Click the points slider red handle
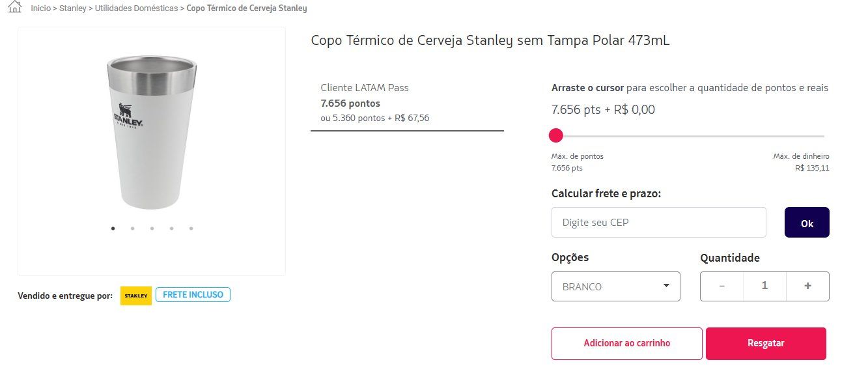 [555, 135]
